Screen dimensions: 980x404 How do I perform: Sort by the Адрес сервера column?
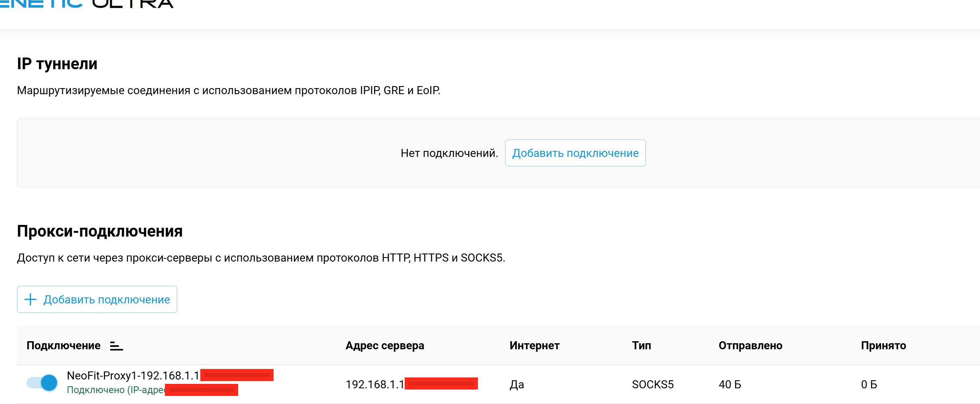[x=385, y=346]
